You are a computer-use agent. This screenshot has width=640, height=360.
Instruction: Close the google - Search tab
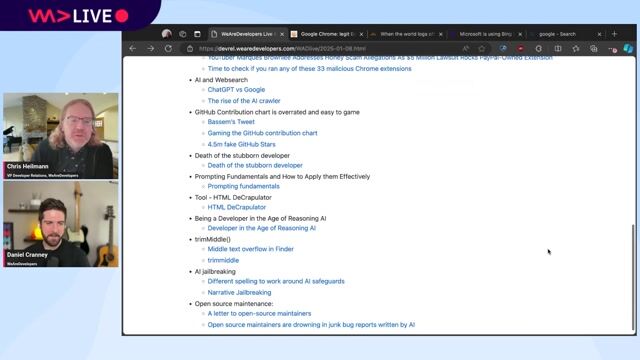(x=599, y=34)
